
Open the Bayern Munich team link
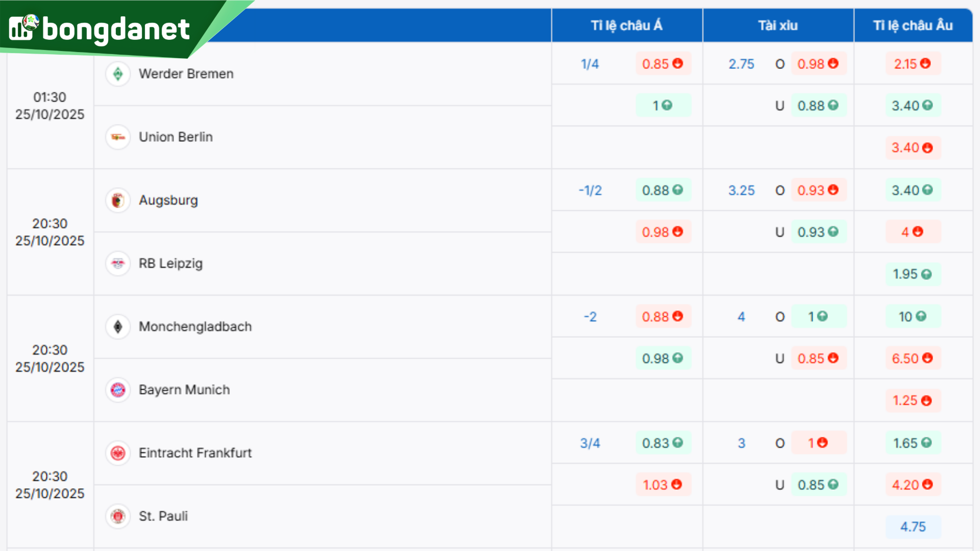tap(184, 390)
